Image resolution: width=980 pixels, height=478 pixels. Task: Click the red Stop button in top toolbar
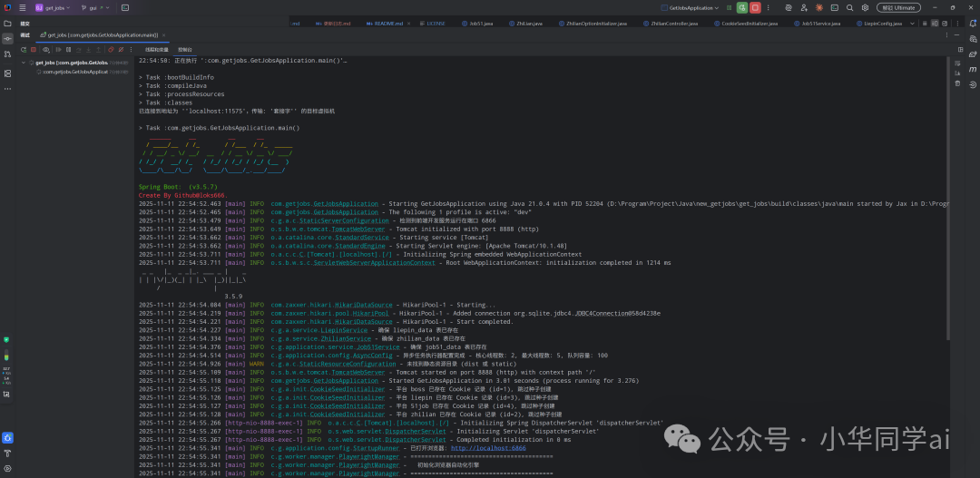(x=755, y=7)
